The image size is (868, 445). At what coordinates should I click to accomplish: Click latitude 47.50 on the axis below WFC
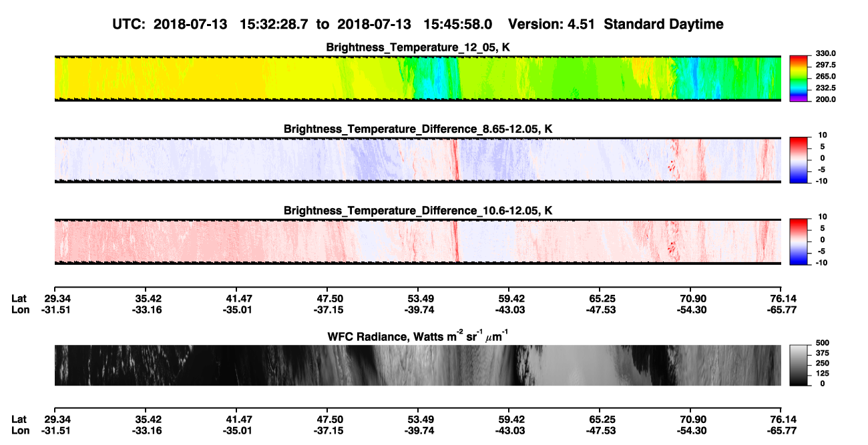(330, 419)
